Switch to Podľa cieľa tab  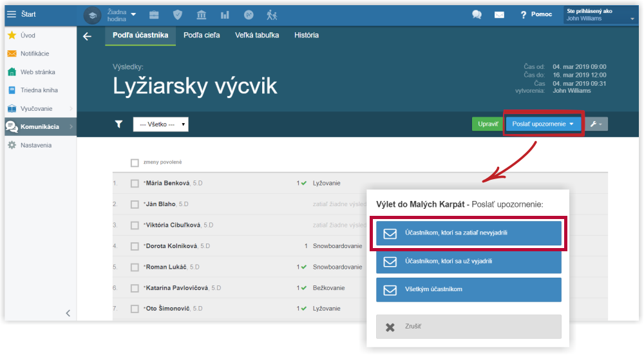click(202, 35)
